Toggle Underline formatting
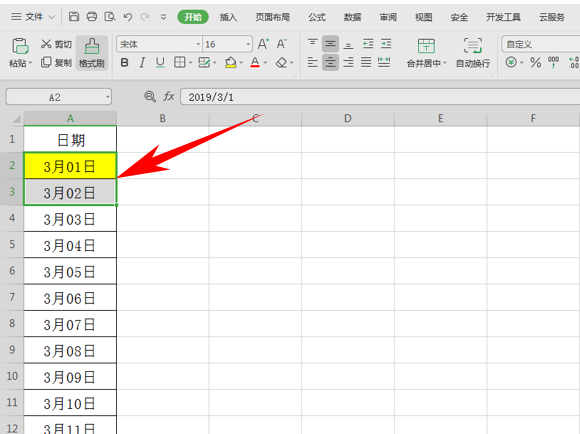The image size is (580, 434). tap(160, 63)
